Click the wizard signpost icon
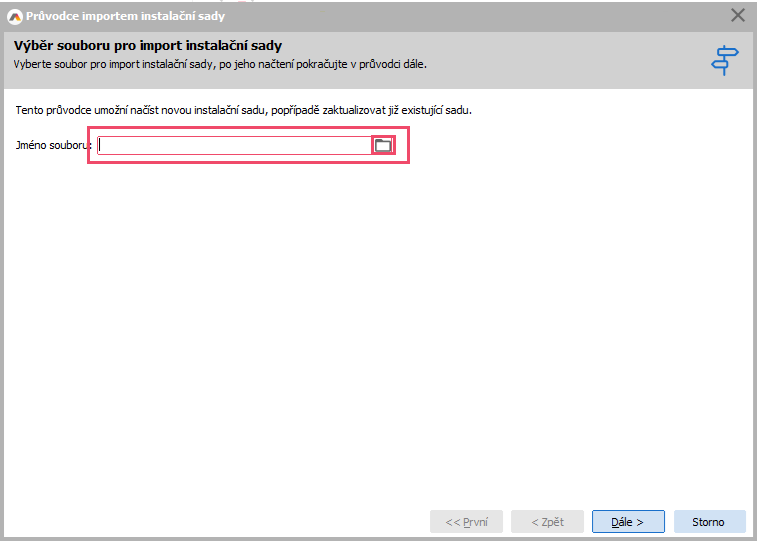 [724, 61]
